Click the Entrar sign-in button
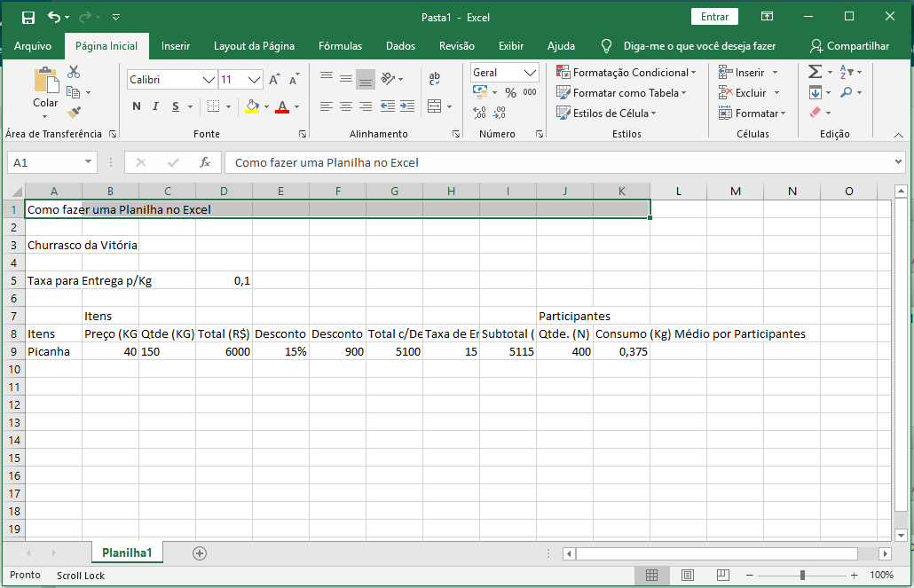The width and height of the screenshot is (914, 588). (714, 17)
